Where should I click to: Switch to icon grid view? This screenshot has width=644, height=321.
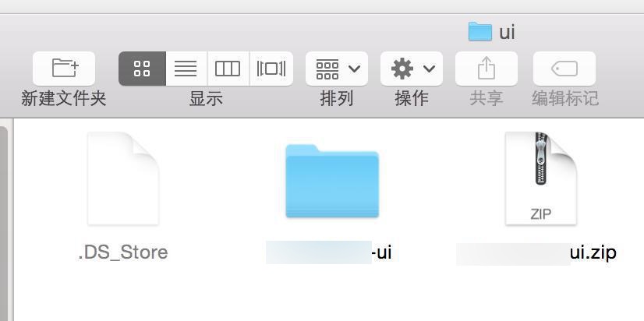[142, 69]
